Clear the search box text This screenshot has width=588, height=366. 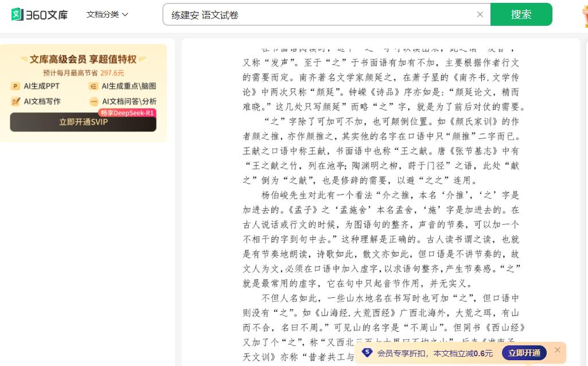pos(480,14)
